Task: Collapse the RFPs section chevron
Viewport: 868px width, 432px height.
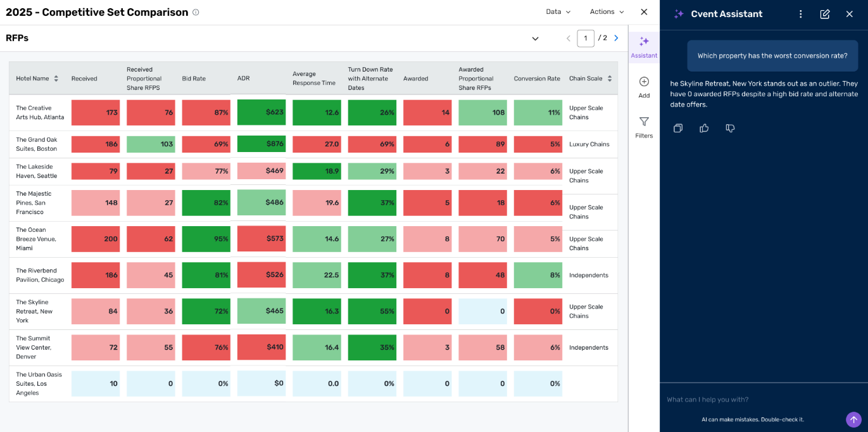Action: tap(535, 39)
